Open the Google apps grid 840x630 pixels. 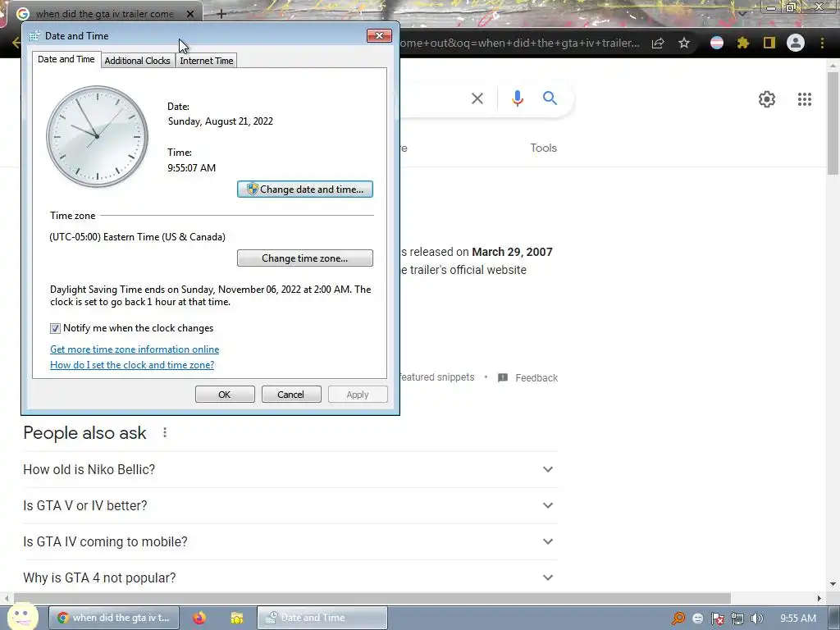pos(804,99)
